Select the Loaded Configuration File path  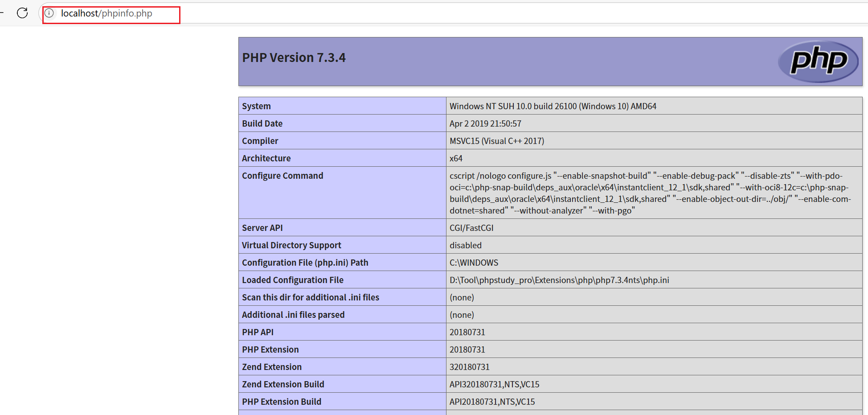[x=559, y=279]
